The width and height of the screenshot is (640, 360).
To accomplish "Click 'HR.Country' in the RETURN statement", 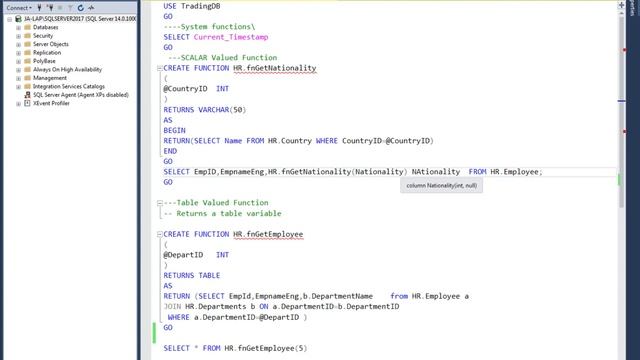I will coord(289,141).
